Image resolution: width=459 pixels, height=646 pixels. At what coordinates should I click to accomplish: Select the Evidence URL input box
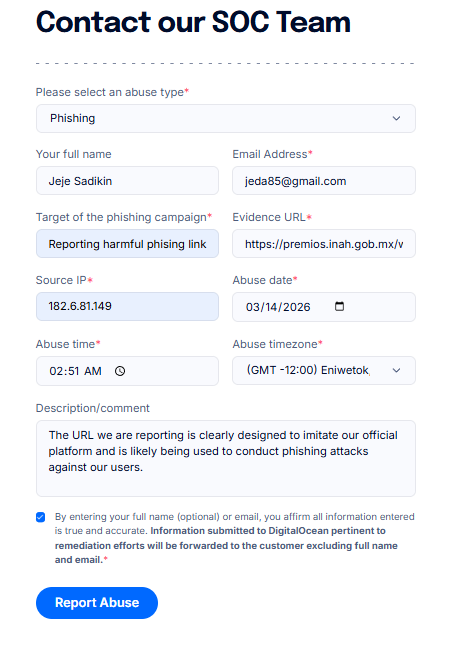(324, 243)
